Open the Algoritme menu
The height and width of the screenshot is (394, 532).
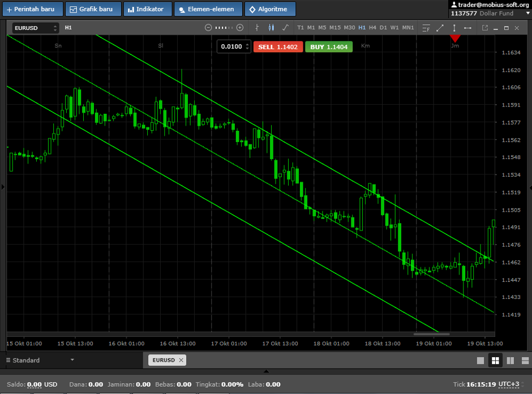click(270, 9)
